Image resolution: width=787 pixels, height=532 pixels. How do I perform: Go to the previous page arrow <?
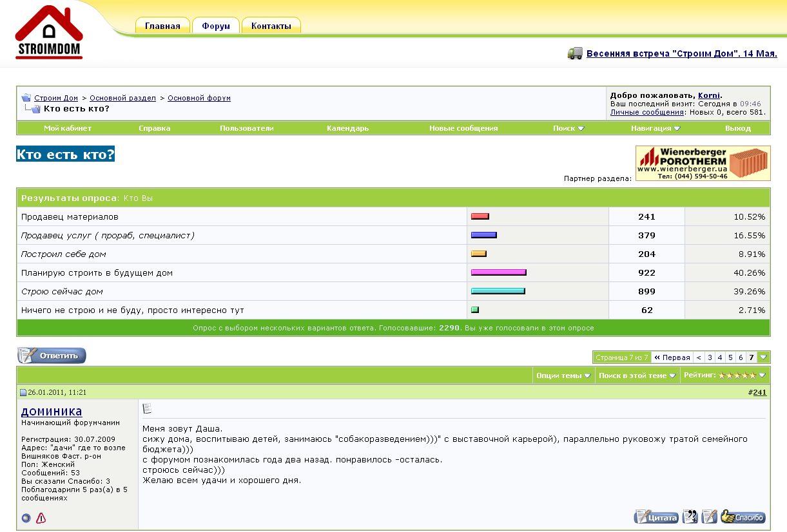pos(699,357)
